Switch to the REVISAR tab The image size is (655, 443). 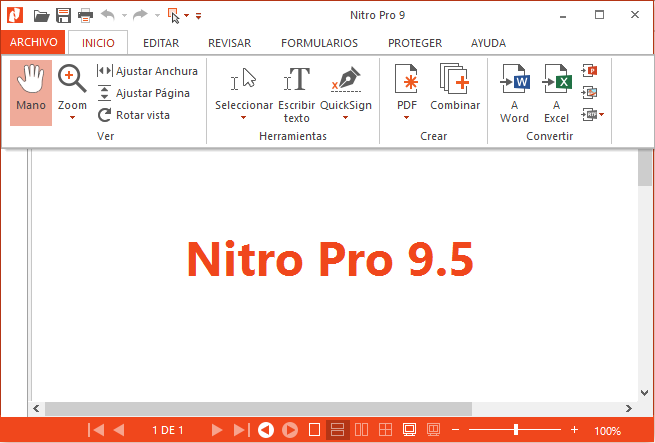pyautogui.click(x=229, y=43)
